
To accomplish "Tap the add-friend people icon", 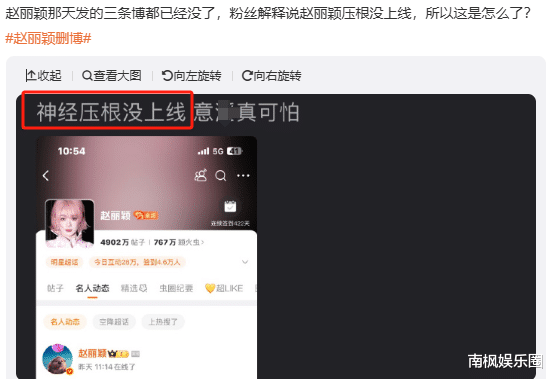I will pyautogui.click(x=201, y=175).
